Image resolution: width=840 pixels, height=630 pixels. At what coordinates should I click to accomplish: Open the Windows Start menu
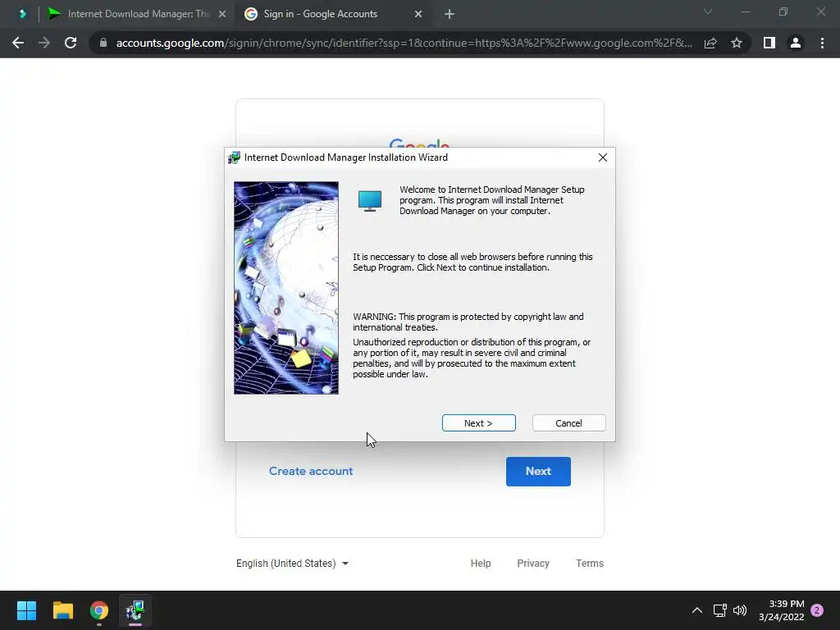click(26, 610)
